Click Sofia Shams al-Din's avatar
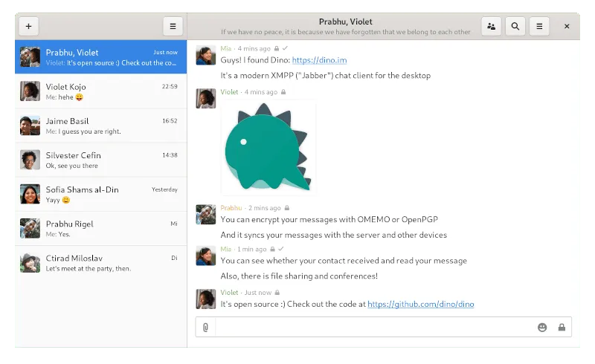This screenshot has height=364, width=595. pyautogui.click(x=30, y=194)
